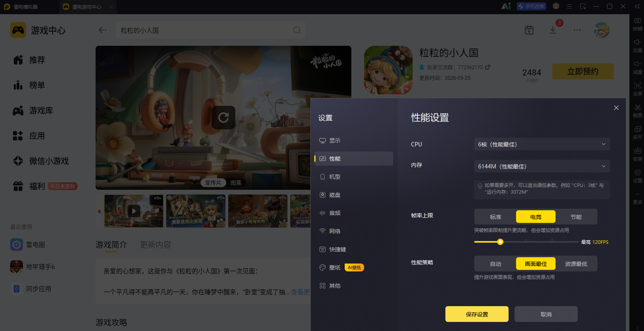Open 游戏库 in the left navigation
The width and height of the screenshot is (644, 331).
pyautogui.click(x=33, y=110)
